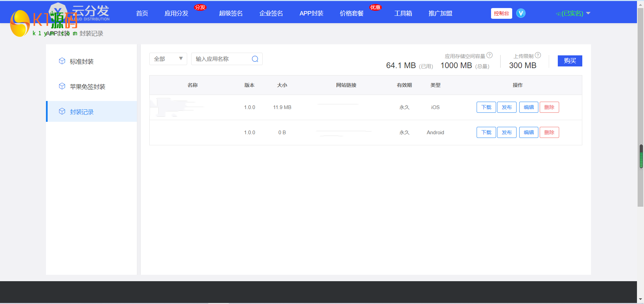Image resolution: width=644 pixels, height=304 pixels.
Task: Click the storage capacity help icon
Action: coord(489,55)
